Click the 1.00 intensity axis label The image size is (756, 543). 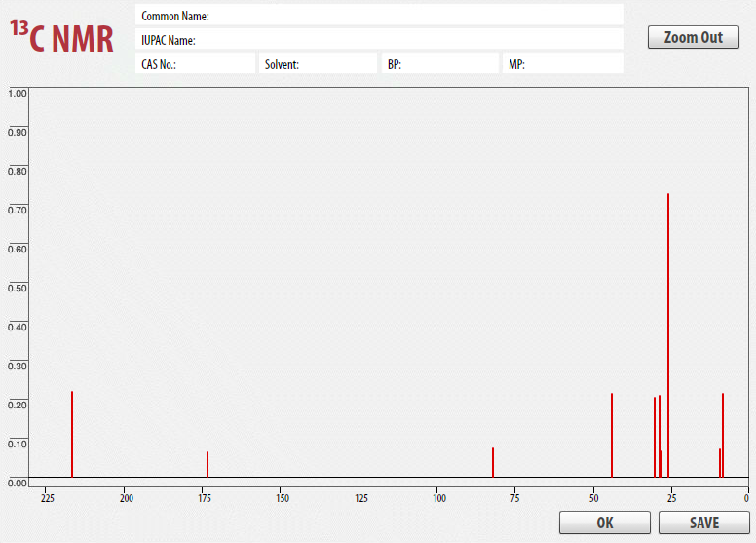[x=18, y=94]
